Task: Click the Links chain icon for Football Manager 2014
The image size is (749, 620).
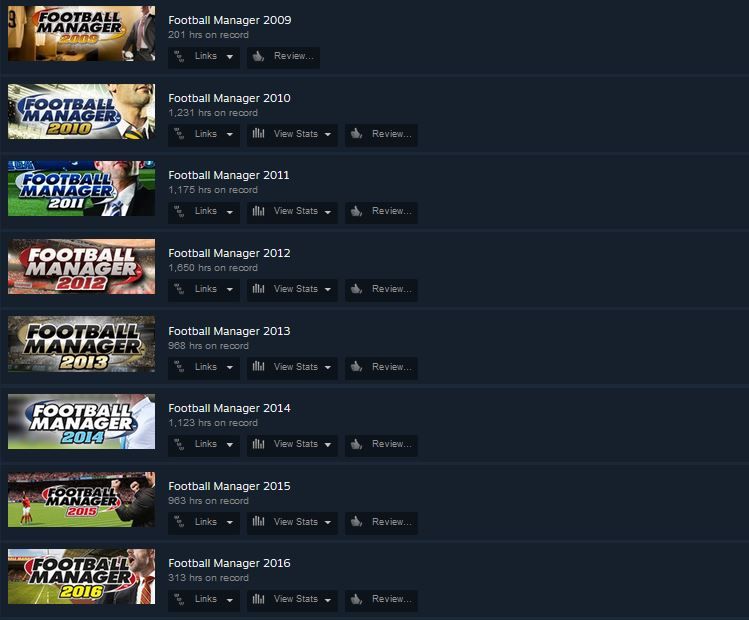Action: click(x=179, y=444)
